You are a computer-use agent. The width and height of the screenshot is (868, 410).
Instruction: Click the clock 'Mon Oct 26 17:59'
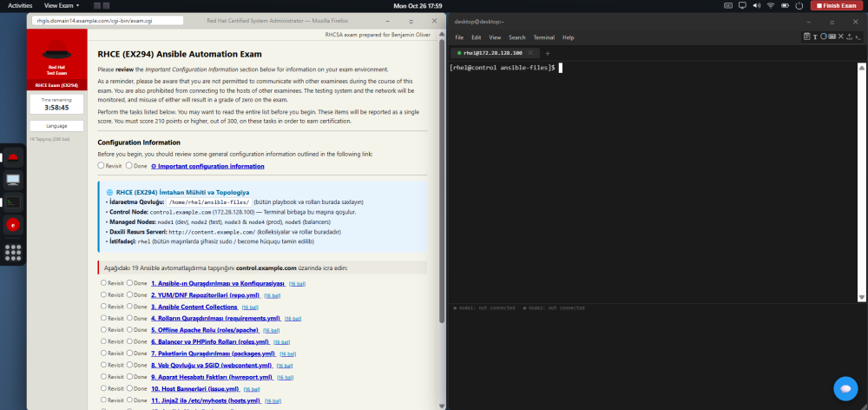coord(418,5)
